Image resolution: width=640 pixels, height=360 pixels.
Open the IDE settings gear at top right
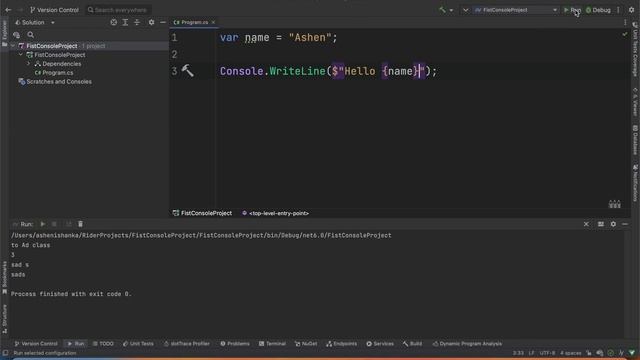631,10
